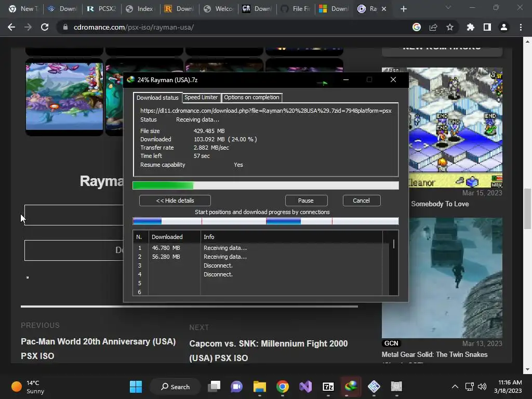Open the Chrome profile avatar icon

point(503,27)
